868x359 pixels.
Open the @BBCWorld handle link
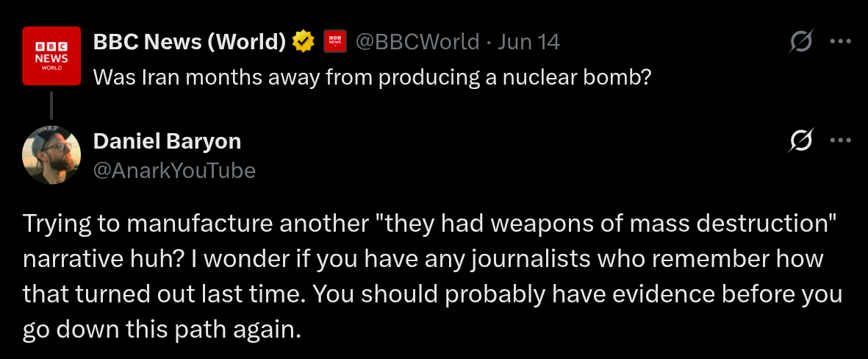(x=417, y=42)
